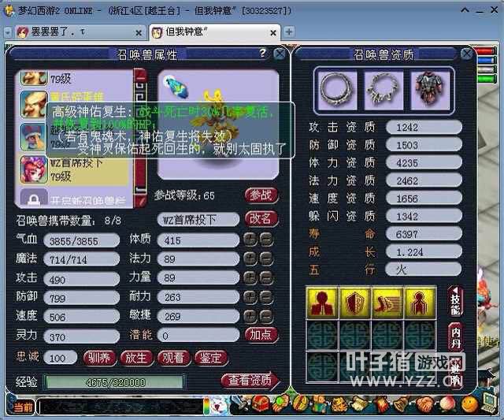
Task: Click the shield-shaped second skill icon
Action: click(355, 303)
